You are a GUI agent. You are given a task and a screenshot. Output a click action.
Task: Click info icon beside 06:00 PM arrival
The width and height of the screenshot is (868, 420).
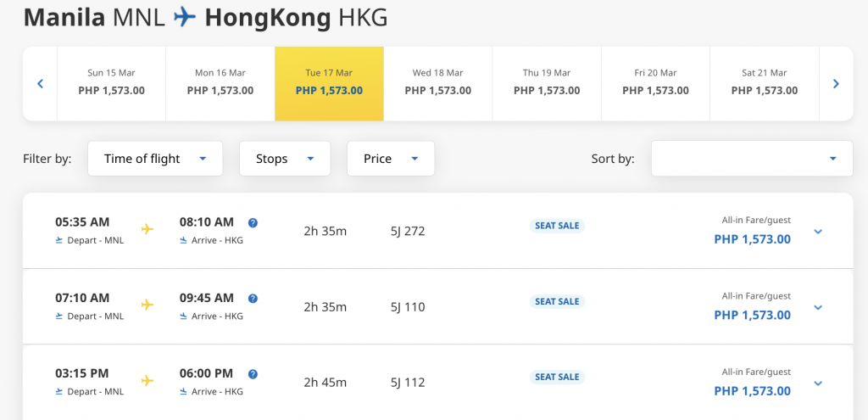pyautogui.click(x=253, y=374)
